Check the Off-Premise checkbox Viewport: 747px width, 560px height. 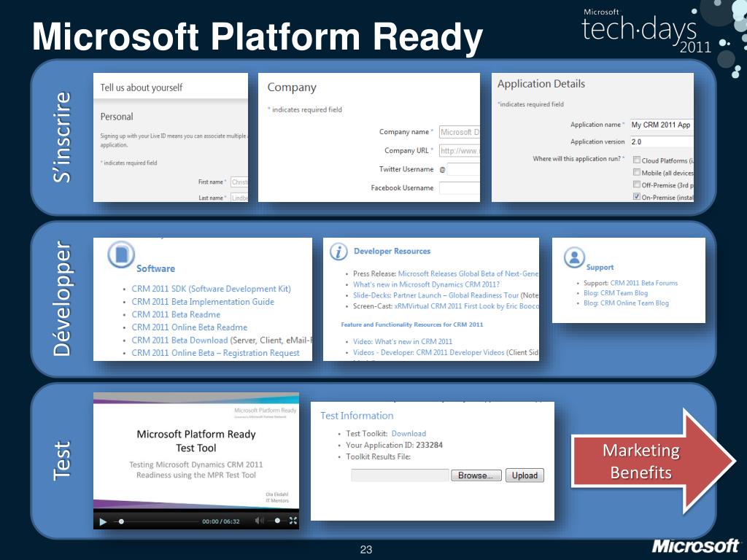[636, 184]
